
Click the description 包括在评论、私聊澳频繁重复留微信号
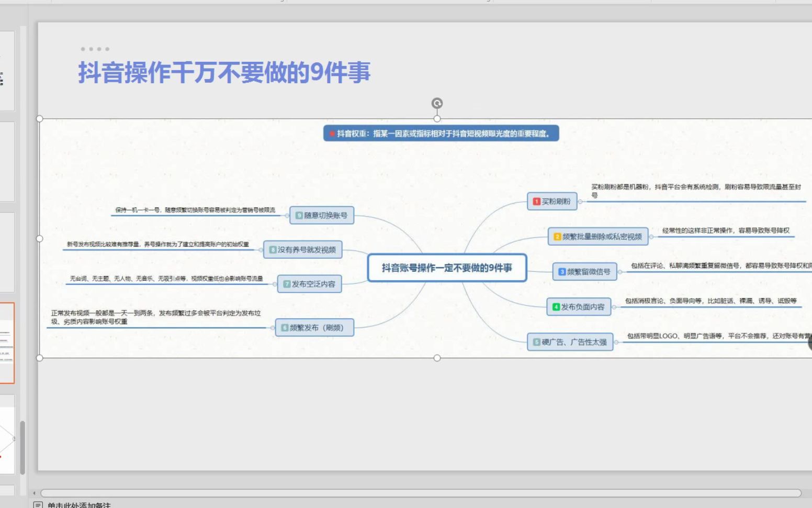(721, 266)
